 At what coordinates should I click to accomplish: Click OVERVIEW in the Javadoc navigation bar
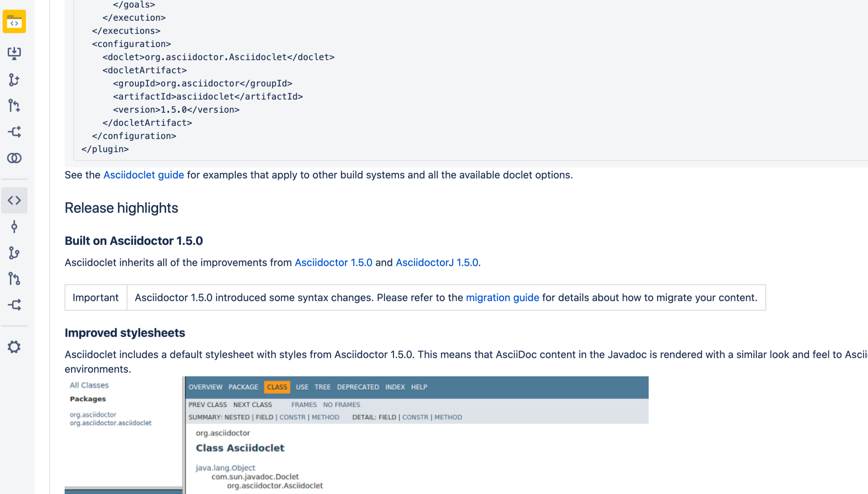tap(205, 387)
